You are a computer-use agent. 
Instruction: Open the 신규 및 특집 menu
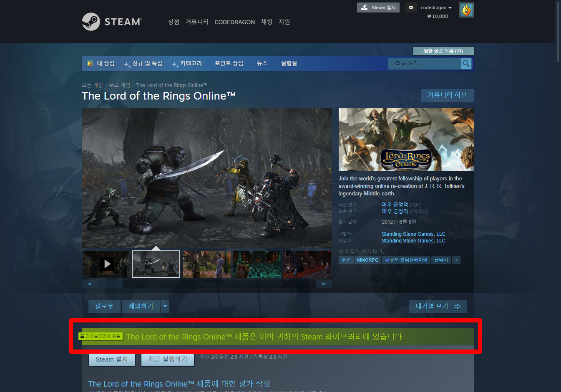143,63
